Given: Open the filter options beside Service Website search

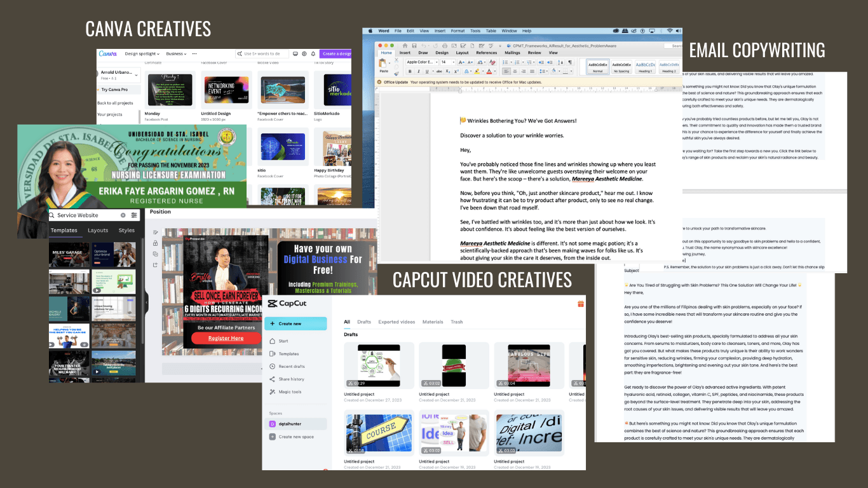Looking at the screenshot, I should coord(134,215).
